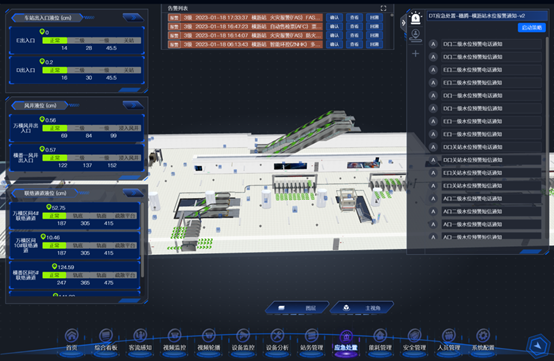The width and height of the screenshot is (554, 361).
Task: Toggle the 主视角 main view button
Action: coord(362,308)
